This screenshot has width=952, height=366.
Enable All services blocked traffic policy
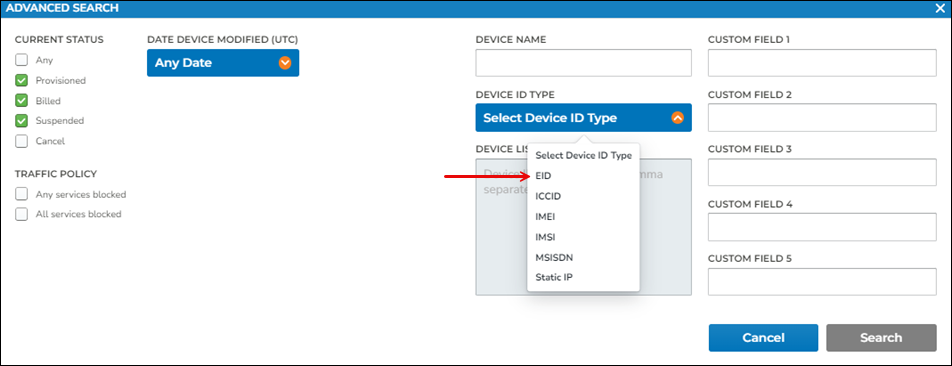[x=22, y=214]
